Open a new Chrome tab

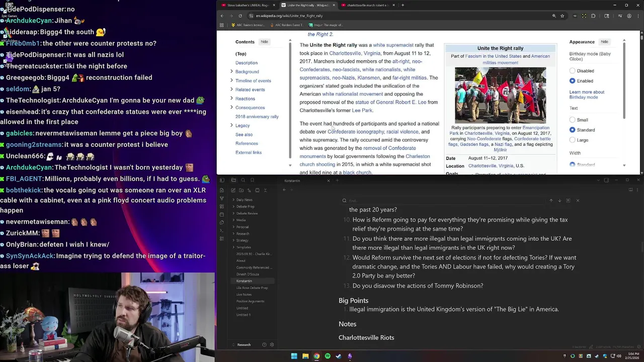[x=403, y=5]
